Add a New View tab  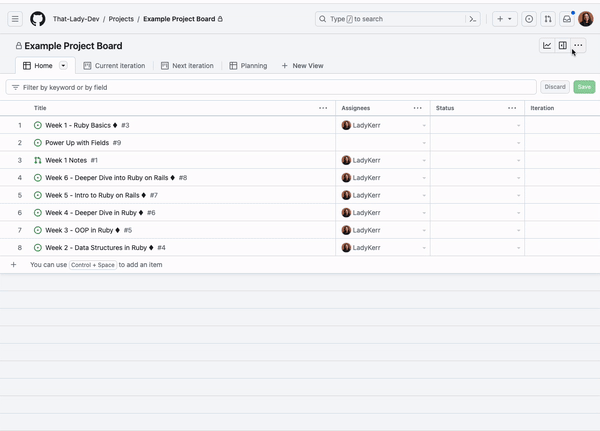[302, 66]
